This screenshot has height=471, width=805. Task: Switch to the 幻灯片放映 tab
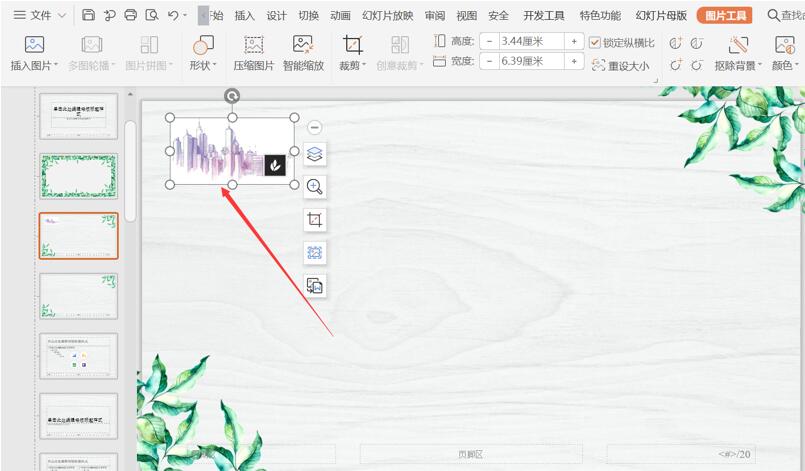point(388,15)
